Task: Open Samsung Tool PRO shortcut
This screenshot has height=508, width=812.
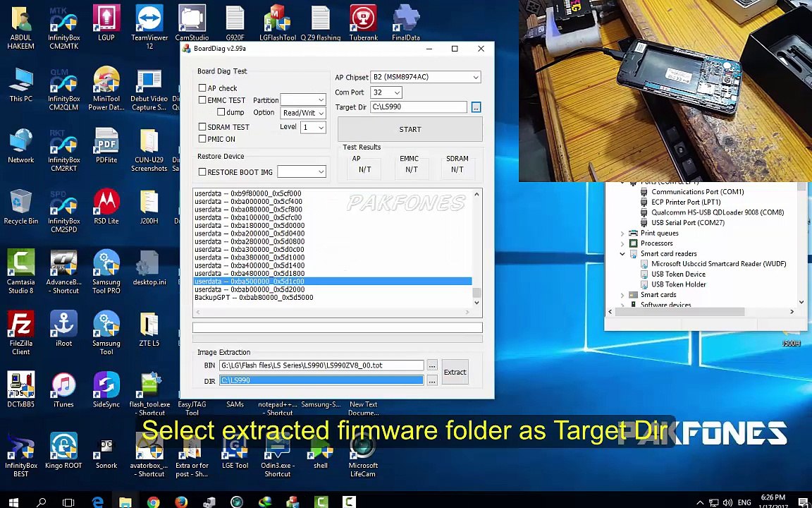Action: [x=106, y=272]
